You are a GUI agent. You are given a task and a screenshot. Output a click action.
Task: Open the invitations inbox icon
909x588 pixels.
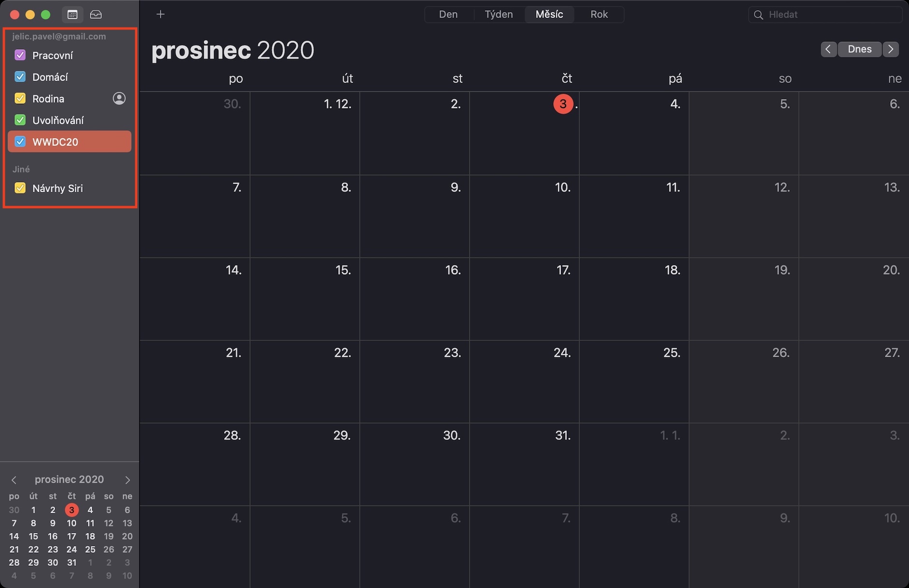96,14
